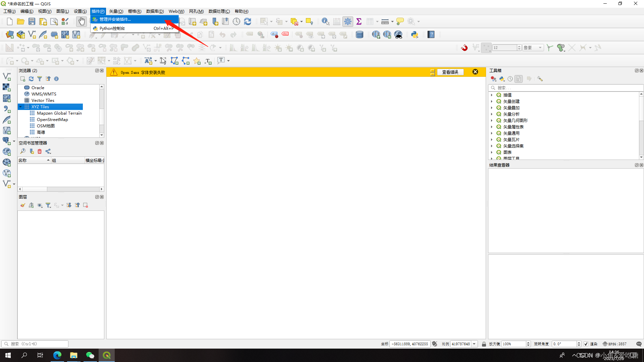The height and width of the screenshot is (362, 644).
Task: Open toolbox history clock icon
Action: pyautogui.click(x=510, y=79)
